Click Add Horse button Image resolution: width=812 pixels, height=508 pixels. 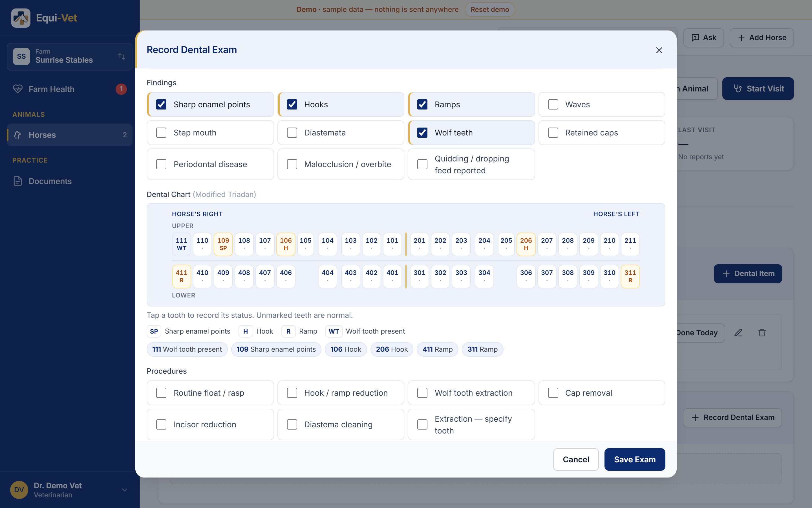click(762, 38)
